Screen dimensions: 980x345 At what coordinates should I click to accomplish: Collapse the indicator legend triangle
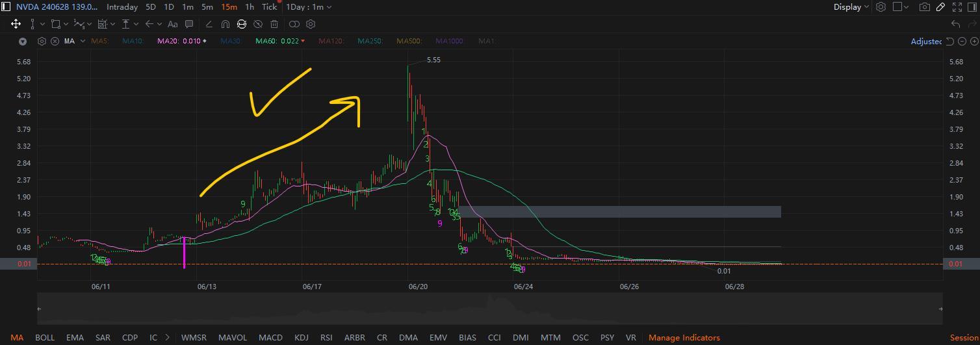[23, 41]
